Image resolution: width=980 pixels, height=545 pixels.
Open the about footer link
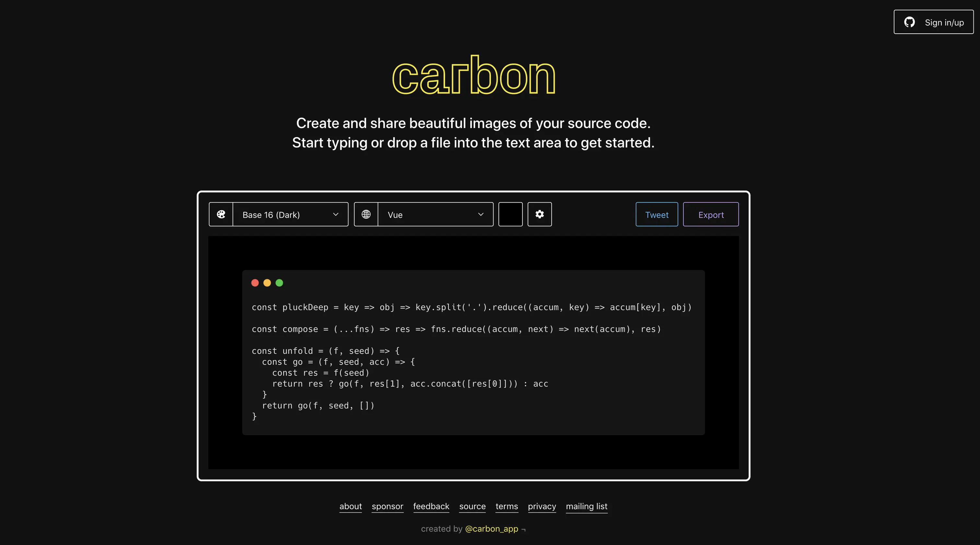click(x=350, y=506)
